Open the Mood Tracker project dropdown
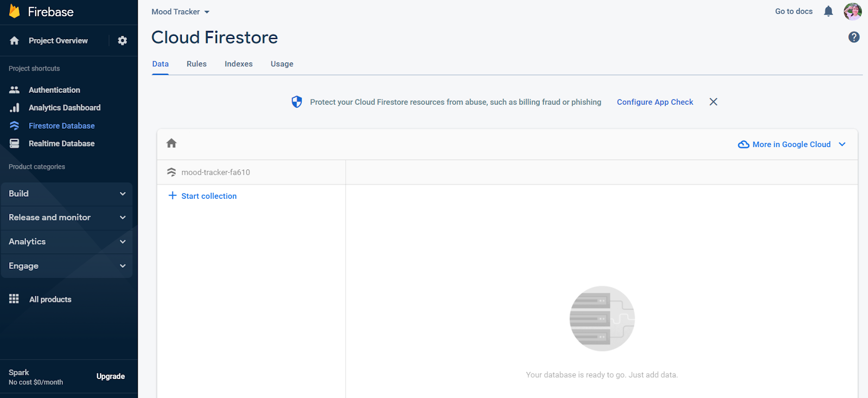 [x=180, y=12]
